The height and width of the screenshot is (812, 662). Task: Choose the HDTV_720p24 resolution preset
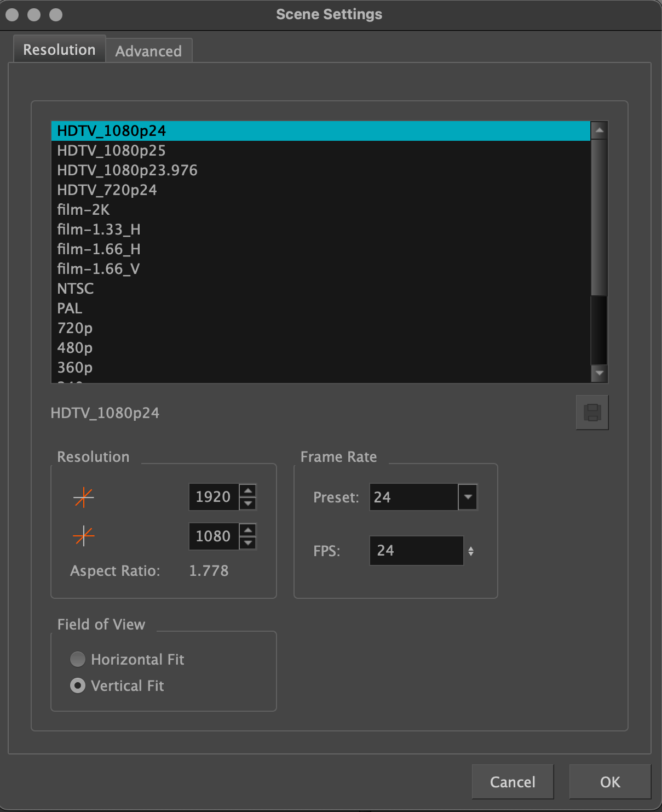(x=107, y=190)
